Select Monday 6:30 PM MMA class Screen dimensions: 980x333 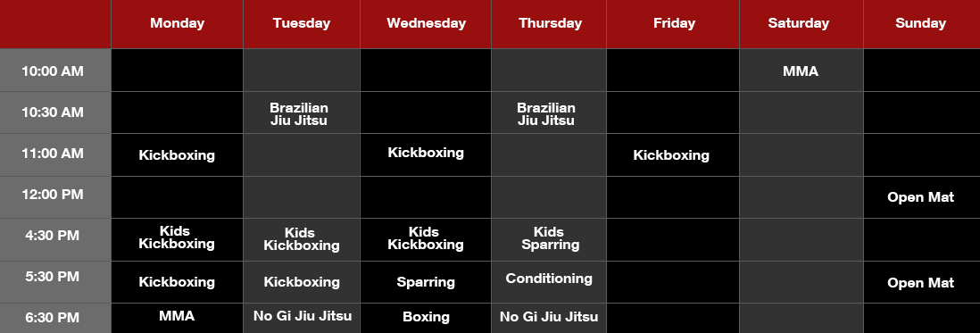(177, 316)
